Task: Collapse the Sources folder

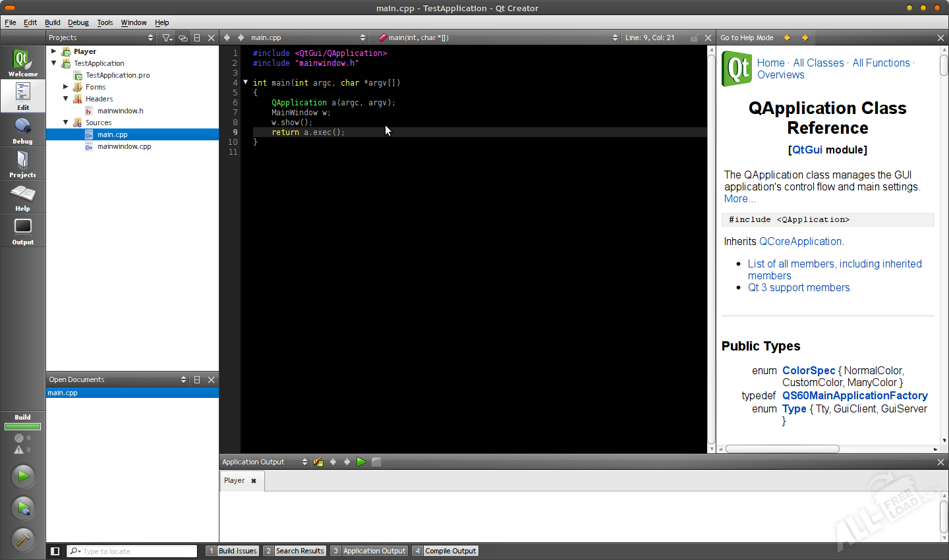Action: pyautogui.click(x=66, y=123)
